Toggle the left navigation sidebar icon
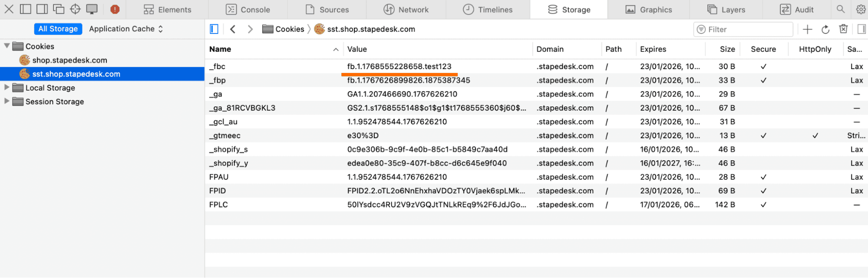 coord(214,29)
